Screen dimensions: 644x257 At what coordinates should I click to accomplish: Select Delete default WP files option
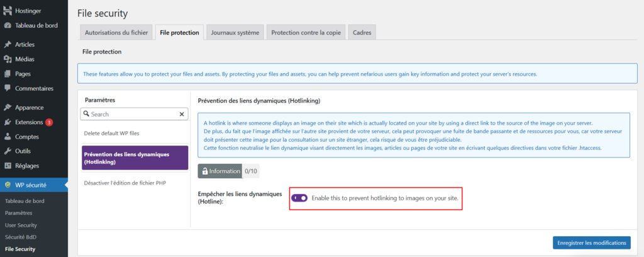[111, 134]
